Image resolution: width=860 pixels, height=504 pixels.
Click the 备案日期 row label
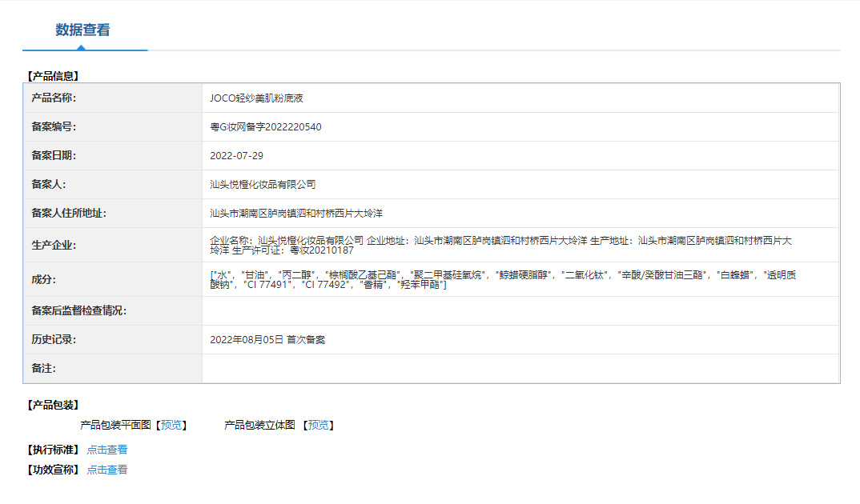click(54, 155)
